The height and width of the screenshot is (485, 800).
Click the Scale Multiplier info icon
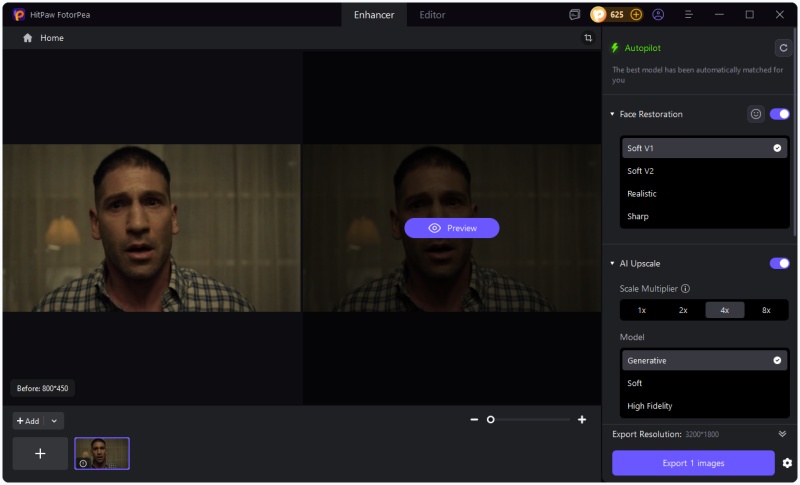(685, 289)
